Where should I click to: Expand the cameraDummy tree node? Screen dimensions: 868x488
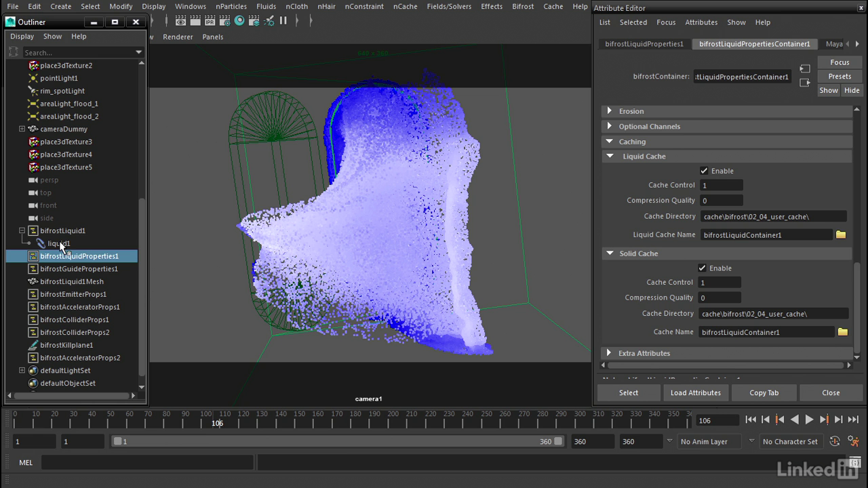(22, 129)
